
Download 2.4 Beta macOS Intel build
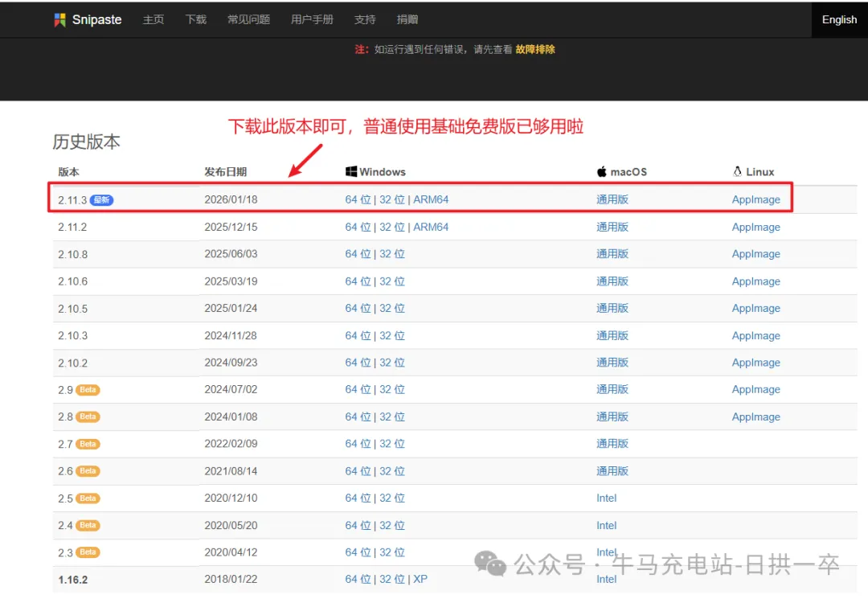point(606,525)
